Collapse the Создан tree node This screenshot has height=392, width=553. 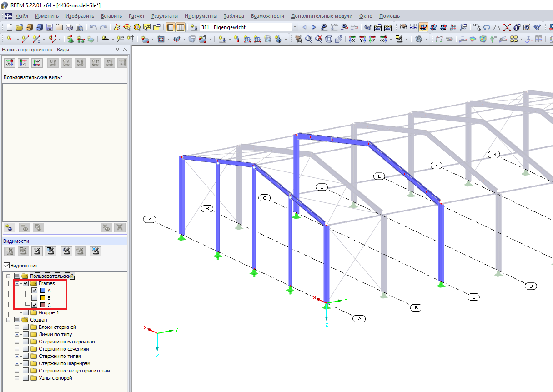tap(9, 320)
